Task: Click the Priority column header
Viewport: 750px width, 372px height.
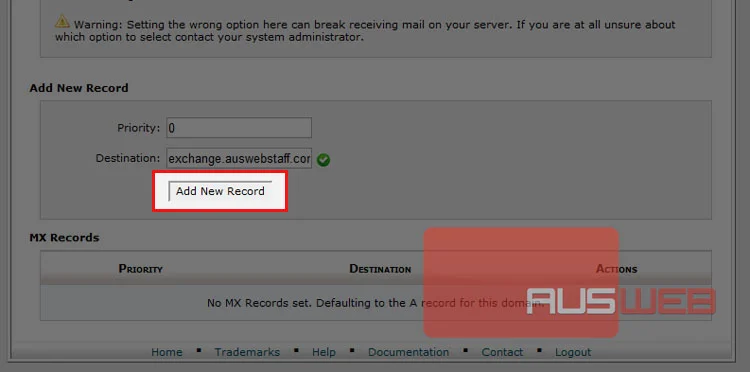Action: pos(141,269)
